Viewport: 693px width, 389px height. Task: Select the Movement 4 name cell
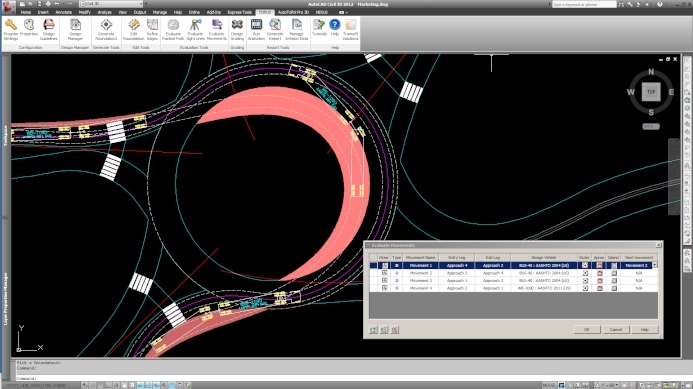[x=420, y=288]
